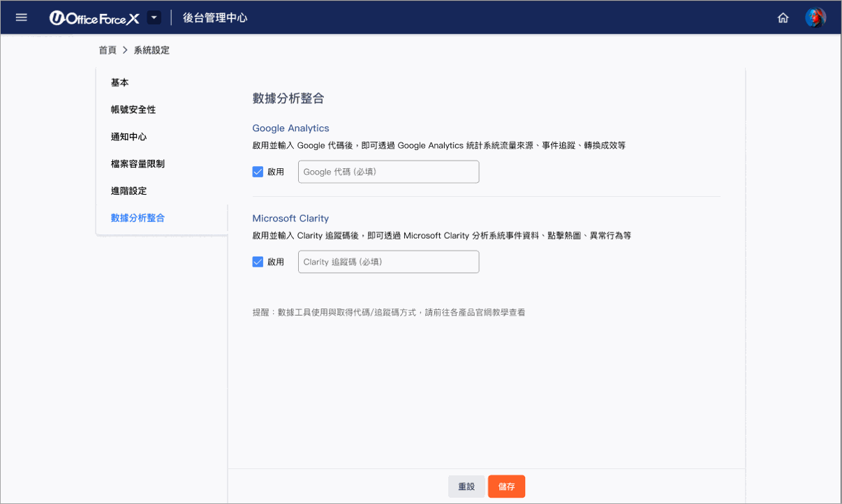Open the 進階設定 section

(x=129, y=191)
